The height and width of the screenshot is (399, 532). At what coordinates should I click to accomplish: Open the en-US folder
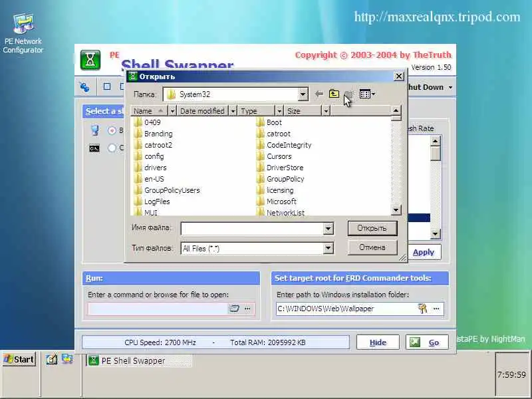click(x=149, y=179)
